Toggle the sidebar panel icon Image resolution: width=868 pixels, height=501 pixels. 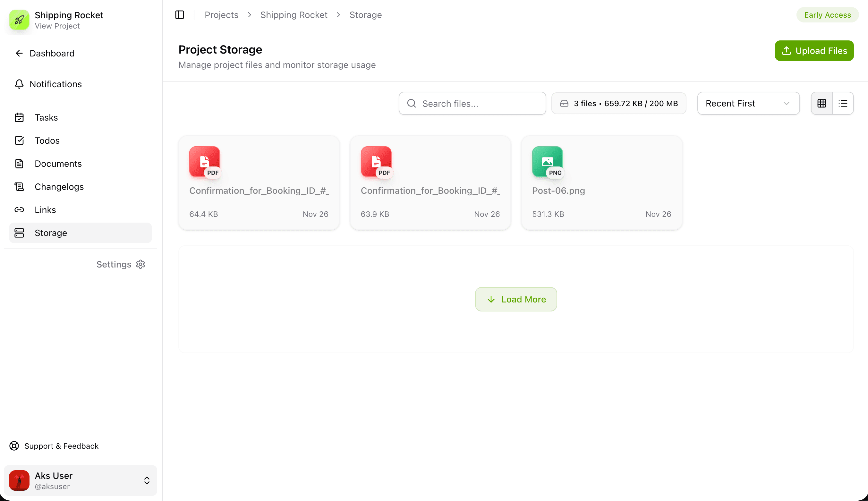pos(180,15)
